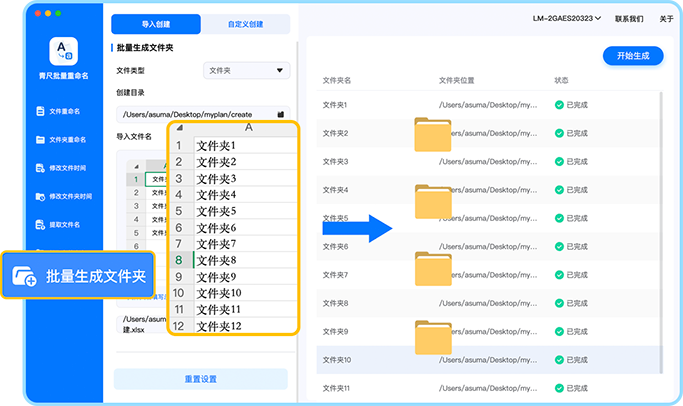Screen dimensions: 683x406
Task: Click the 文件重命名 sidebar icon
Action: [40, 111]
